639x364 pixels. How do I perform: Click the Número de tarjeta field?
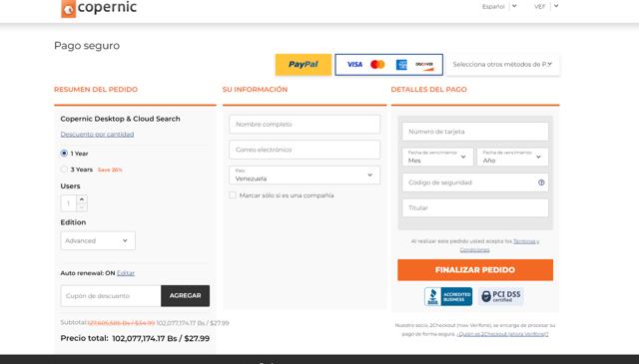pyautogui.click(x=475, y=132)
